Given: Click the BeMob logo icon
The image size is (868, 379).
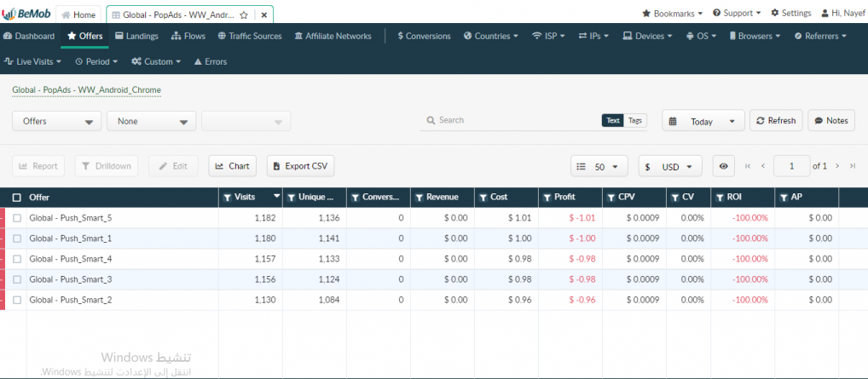Looking at the screenshot, I should (10, 14).
